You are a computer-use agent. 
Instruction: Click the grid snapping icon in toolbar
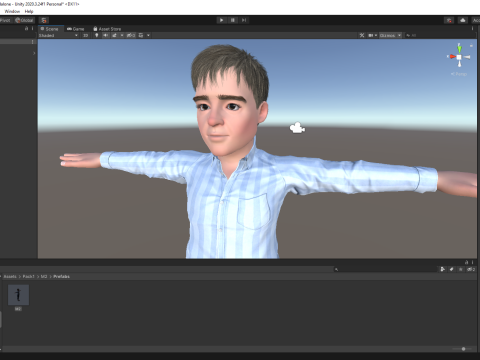[x=44, y=20]
